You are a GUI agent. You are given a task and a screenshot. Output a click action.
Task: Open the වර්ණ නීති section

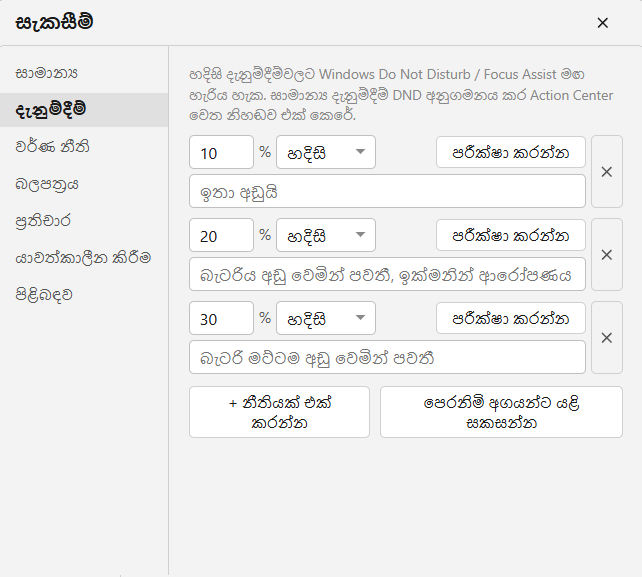coord(84,147)
